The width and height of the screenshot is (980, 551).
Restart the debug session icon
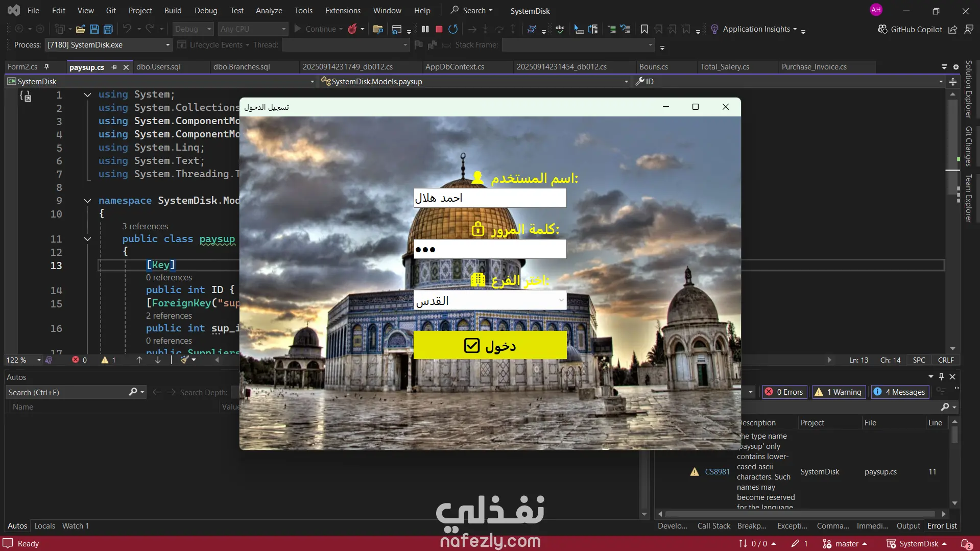coord(453,29)
